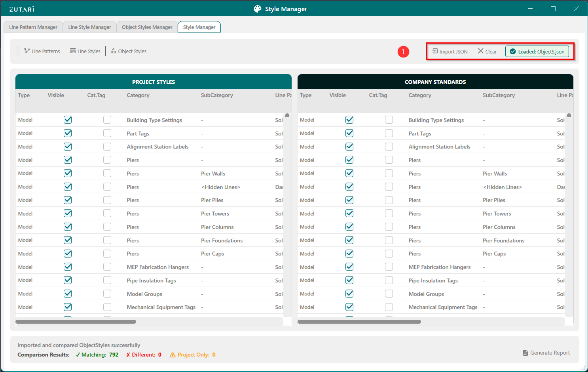Switch to the Line Pattern Manager tab
This screenshot has height=372, width=588.
[x=33, y=27]
